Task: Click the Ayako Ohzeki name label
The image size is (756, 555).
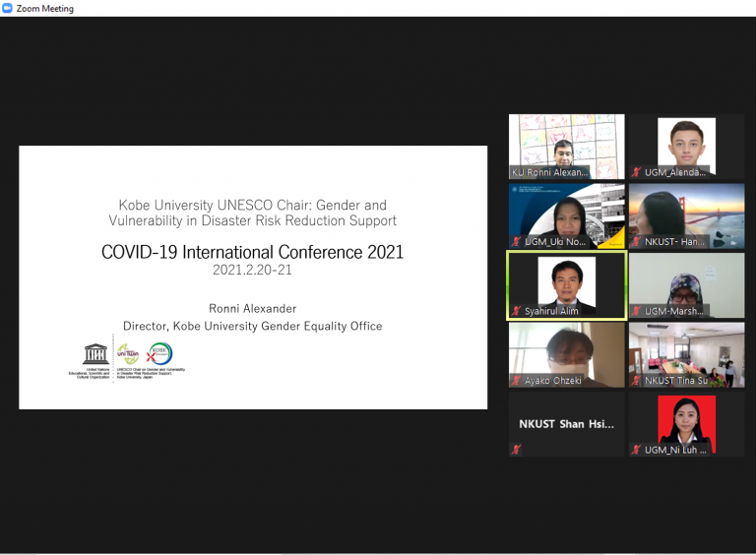Action: point(552,381)
